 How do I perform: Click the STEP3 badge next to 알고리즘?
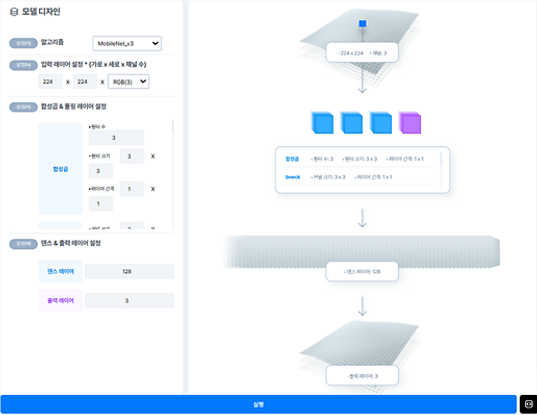click(23, 43)
